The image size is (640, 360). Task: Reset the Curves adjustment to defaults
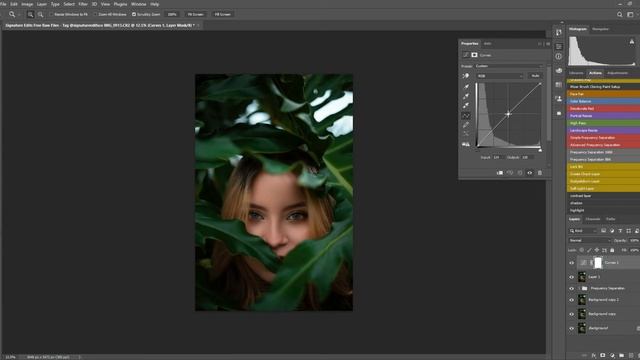pyautogui.click(x=520, y=173)
